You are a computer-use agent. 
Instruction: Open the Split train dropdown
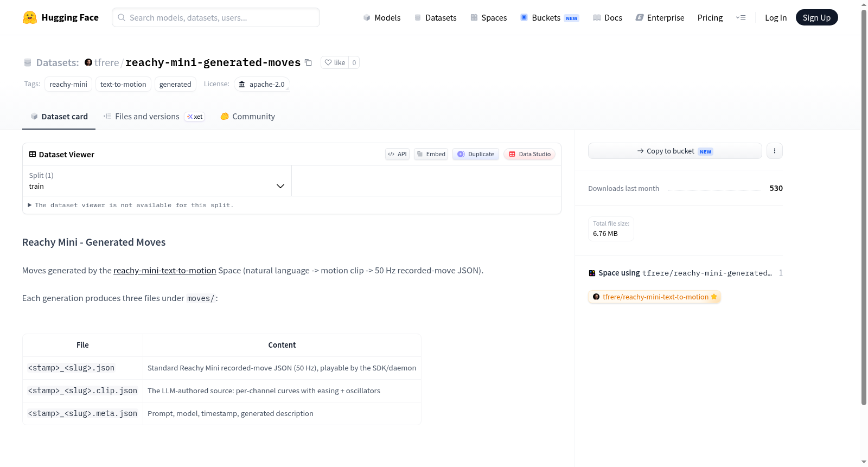point(157,181)
